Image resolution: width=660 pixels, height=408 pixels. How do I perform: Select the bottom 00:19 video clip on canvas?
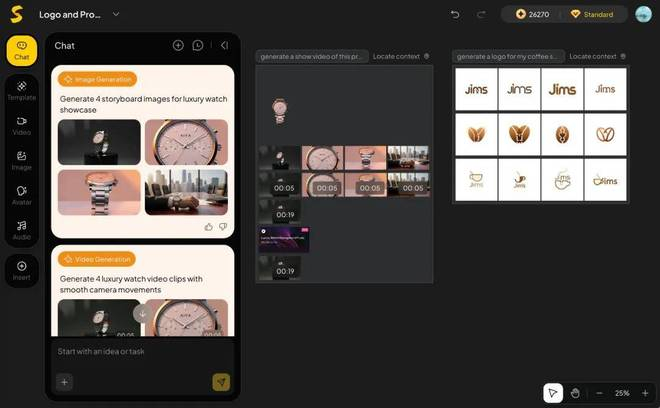[280, 268]
